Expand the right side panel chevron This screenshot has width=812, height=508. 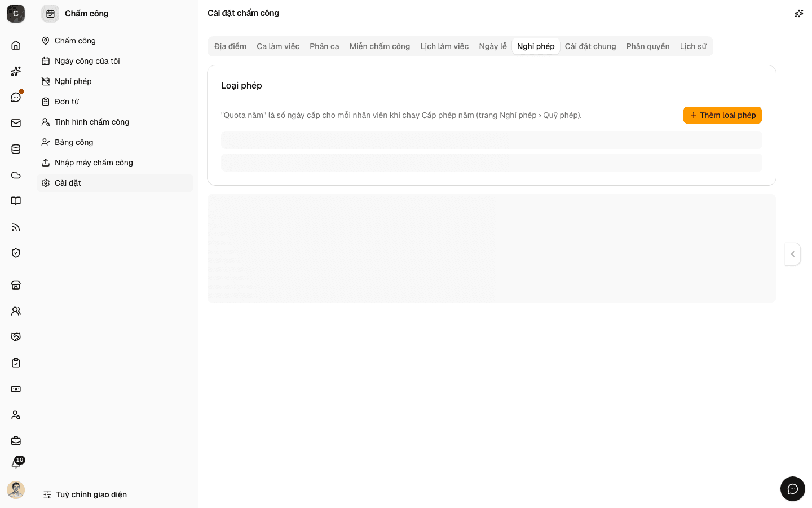793,254
